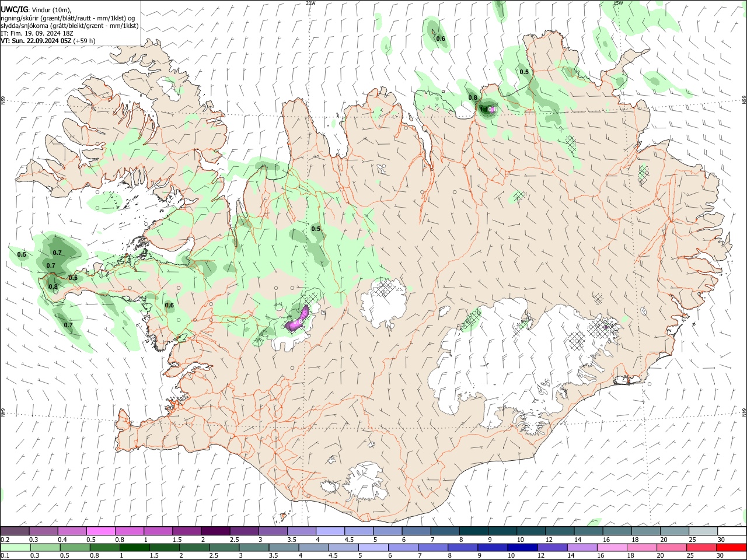The image size is (747, 560).
Task: Click the bright red rain swatch labeled 30
Action: point(731,547)
